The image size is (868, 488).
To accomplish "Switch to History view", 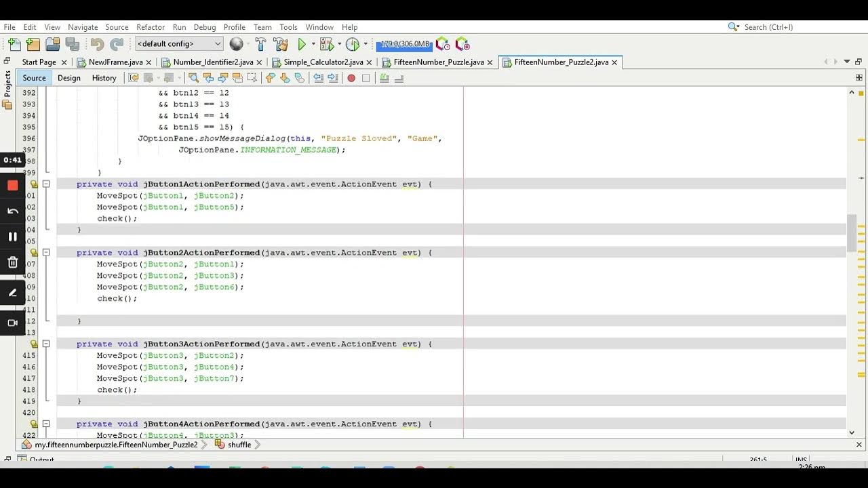I will [104, 78].
